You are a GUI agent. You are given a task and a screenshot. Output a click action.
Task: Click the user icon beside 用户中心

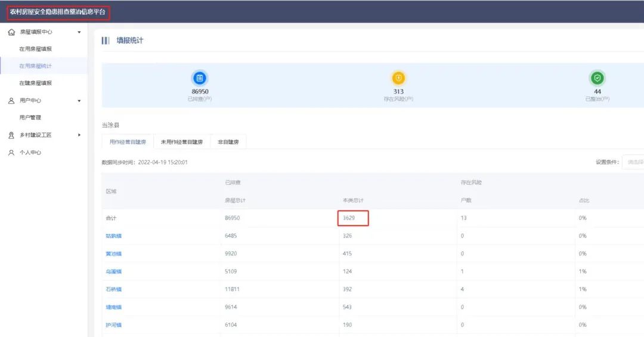(11, 101)
